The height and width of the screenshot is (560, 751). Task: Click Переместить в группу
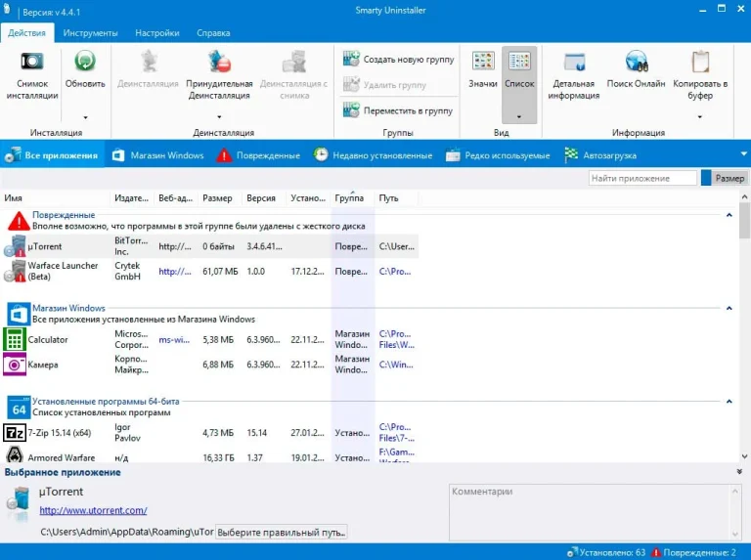pos(398,110)
